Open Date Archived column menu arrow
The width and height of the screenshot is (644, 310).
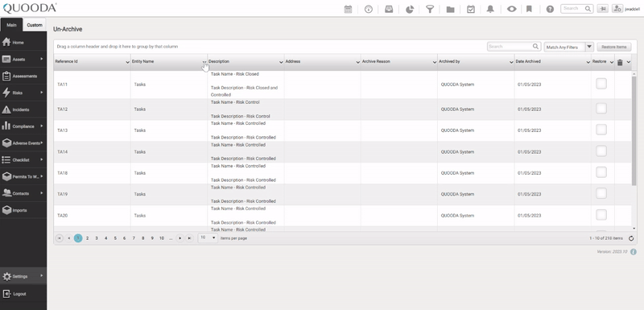(x=588, y=62)
